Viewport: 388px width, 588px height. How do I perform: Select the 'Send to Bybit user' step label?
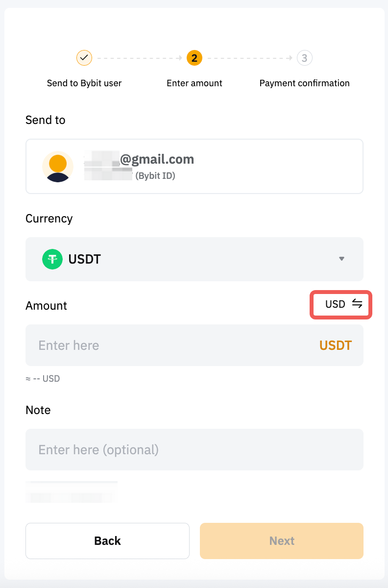84,83
